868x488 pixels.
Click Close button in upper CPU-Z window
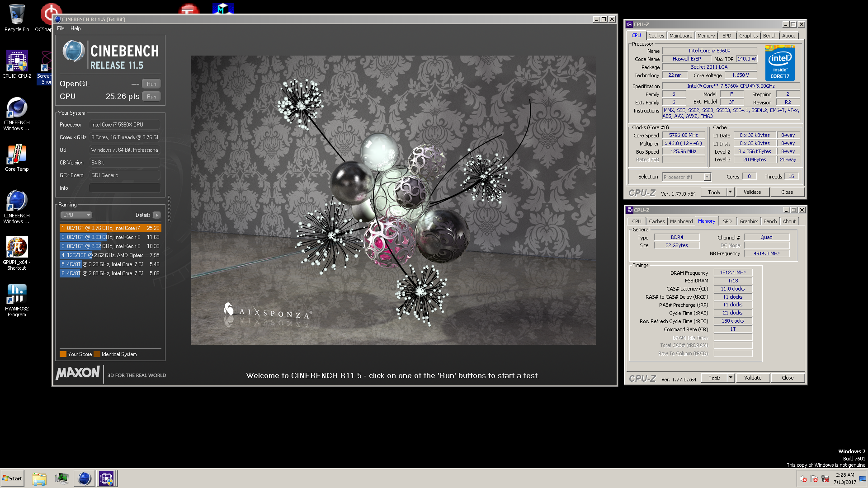787,192
